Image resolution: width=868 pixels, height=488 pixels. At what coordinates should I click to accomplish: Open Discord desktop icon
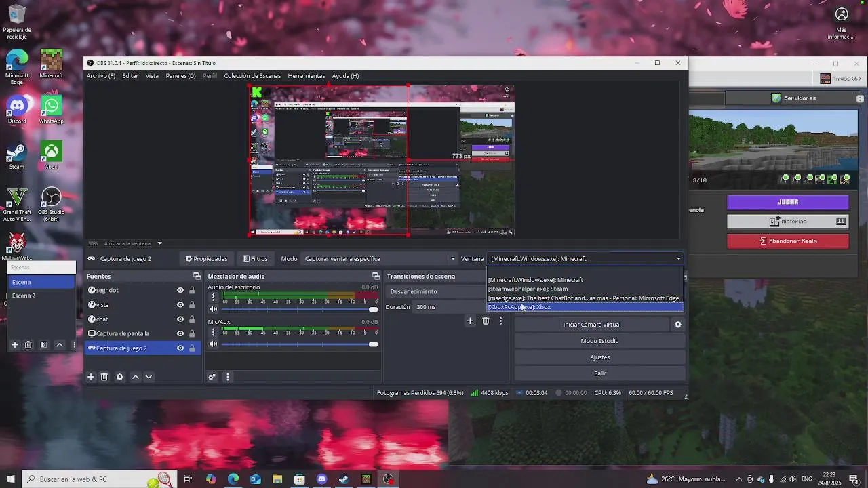click(17, 109)
